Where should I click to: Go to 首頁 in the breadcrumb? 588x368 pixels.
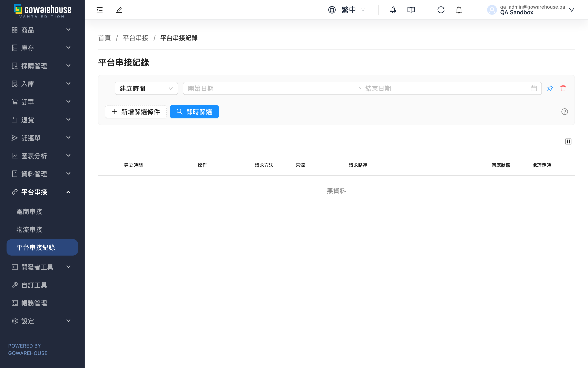click(104, 38)
